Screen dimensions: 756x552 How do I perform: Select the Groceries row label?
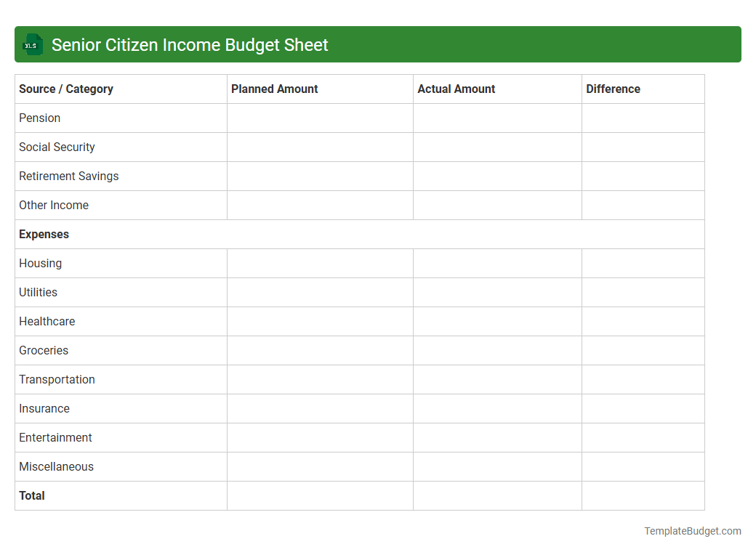(44, 350)
